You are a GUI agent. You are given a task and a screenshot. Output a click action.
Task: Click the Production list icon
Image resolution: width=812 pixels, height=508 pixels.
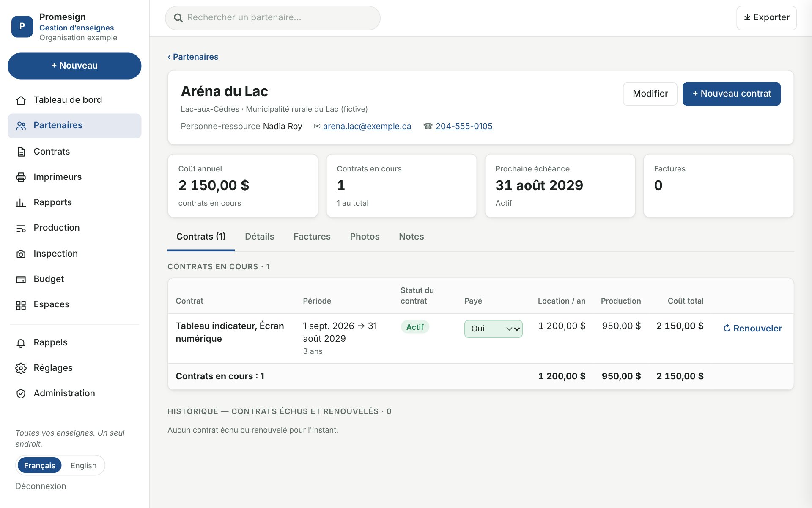click(x=21, y=228)
